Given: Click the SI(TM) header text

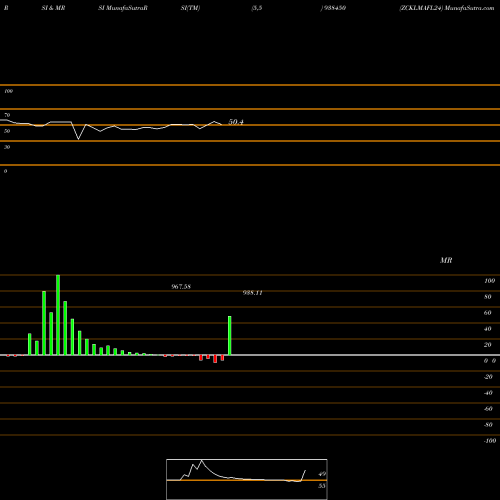Looking at the screenshot, I should pos(190,8).
